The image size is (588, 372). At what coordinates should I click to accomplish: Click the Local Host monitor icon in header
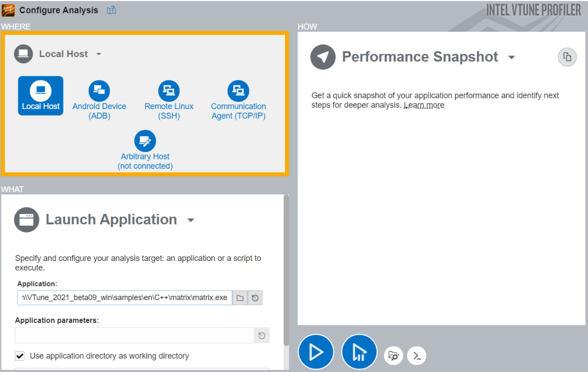[24, 54]
